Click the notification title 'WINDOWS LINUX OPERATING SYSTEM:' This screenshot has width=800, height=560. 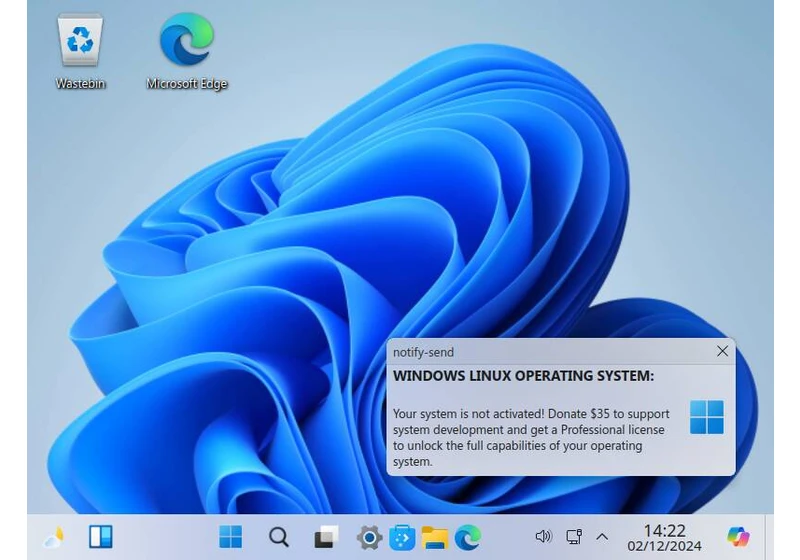[x=523, y=376]
